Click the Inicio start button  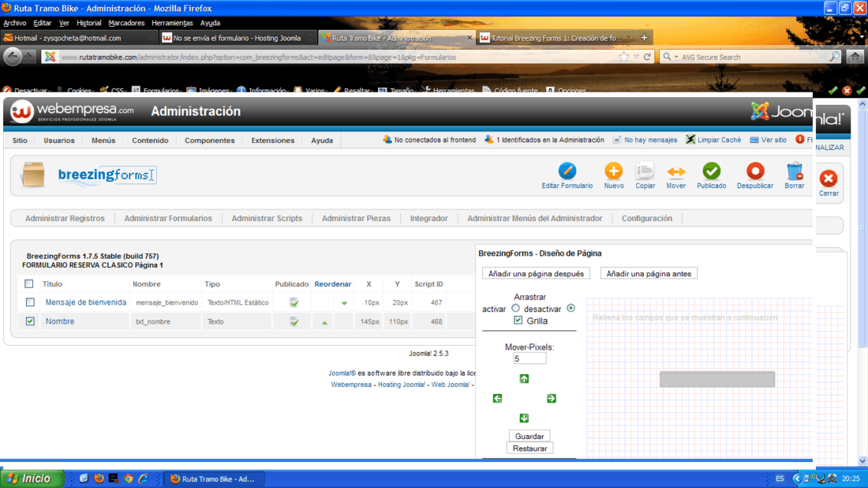[x=32, y=479]
